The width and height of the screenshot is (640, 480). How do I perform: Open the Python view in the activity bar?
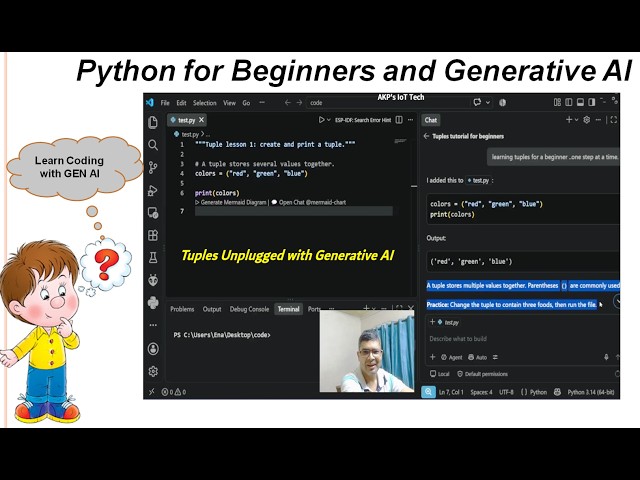point(153,302)
